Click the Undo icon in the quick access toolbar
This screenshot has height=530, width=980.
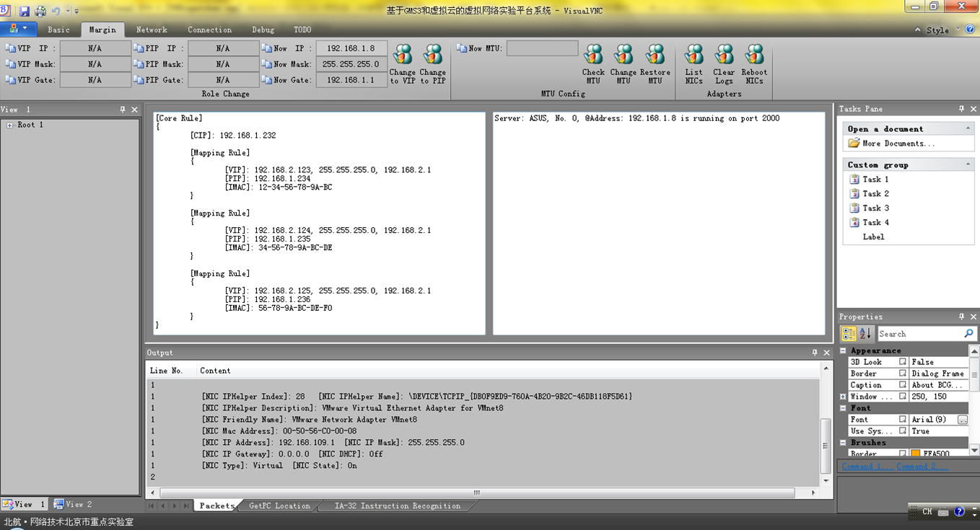click(x=56, y=12)
